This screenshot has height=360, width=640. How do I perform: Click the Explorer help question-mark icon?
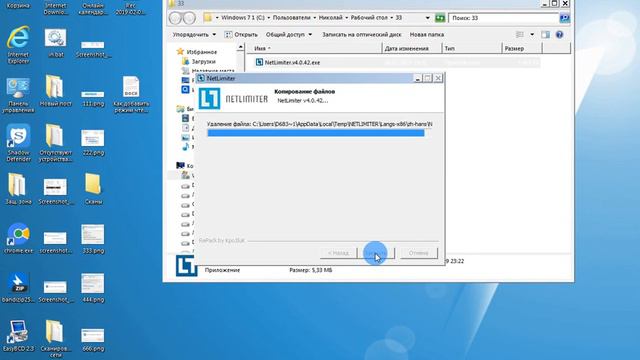coord(559,35)
